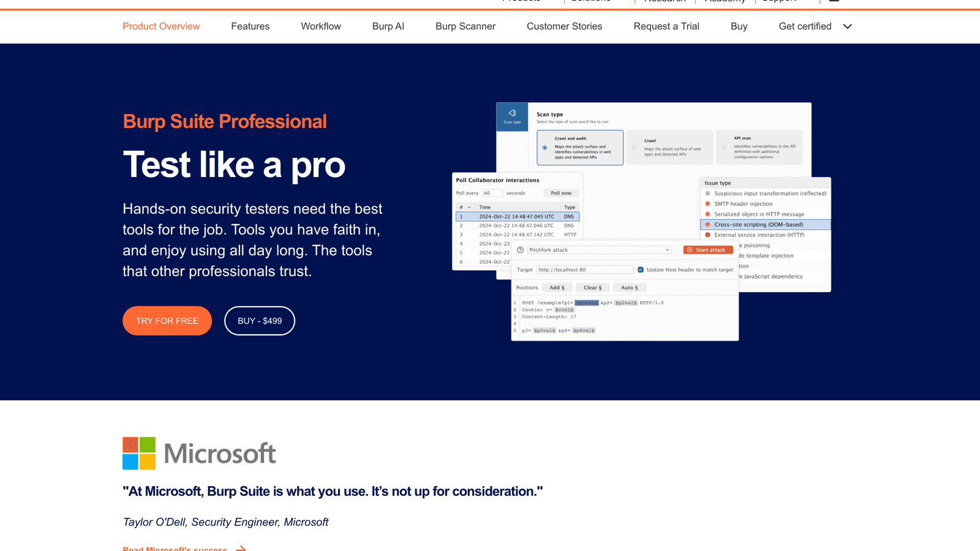Click the Scan type speaker icon tile

[512, 116]
